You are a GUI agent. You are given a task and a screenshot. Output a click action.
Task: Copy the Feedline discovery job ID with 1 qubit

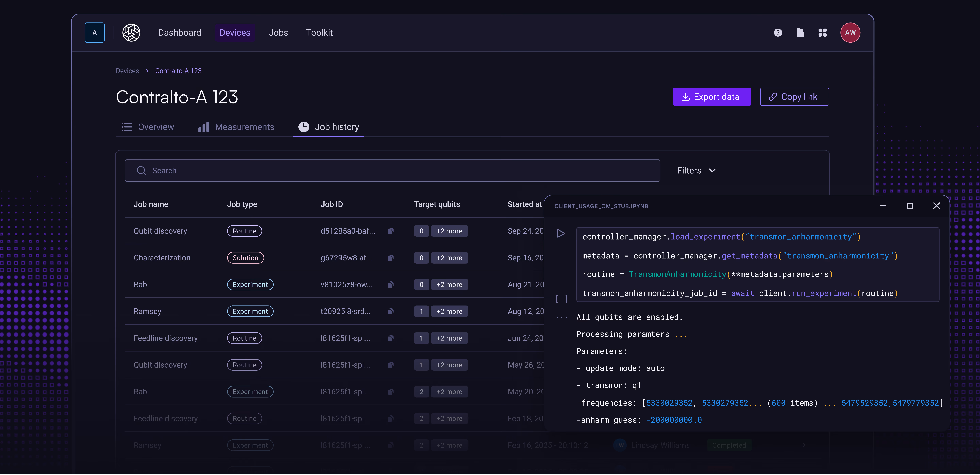click(x=390, y=338)
